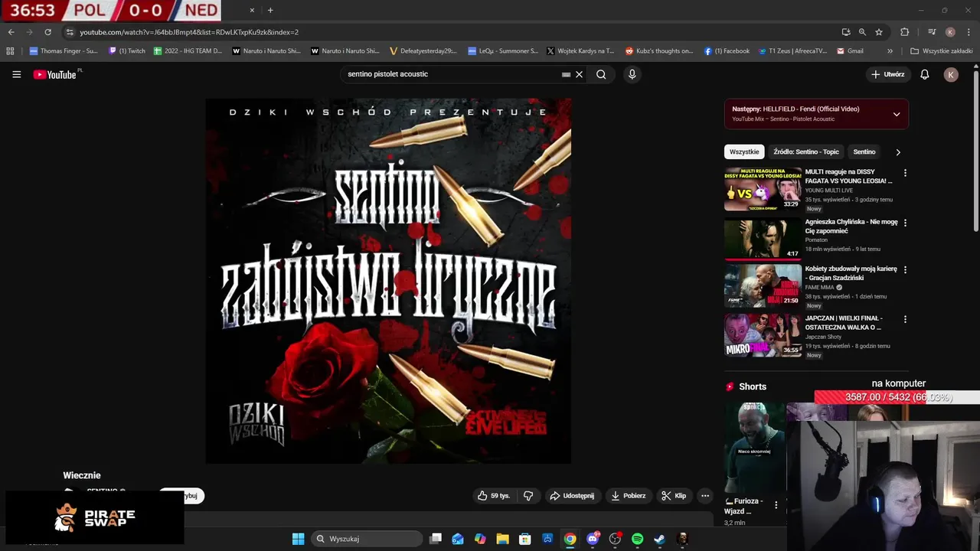Open options menu for MULTI reaguje video
Image resolution: width=980 pixels, height=551 pixels.
tap(905, 174)
